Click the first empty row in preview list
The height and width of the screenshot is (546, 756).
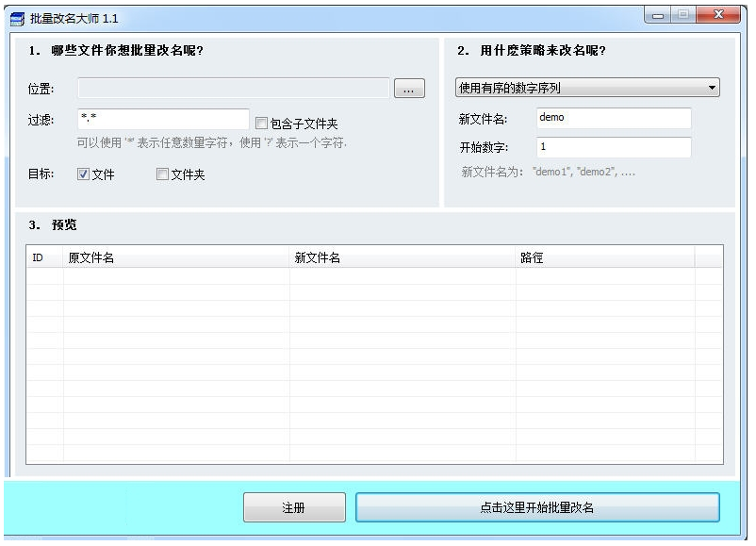[373, 276]
